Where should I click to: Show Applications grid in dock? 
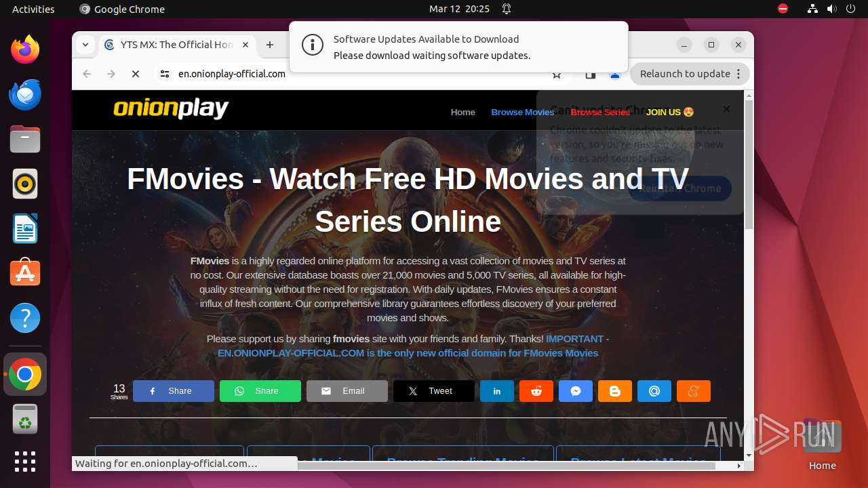[x=25, y=462]
